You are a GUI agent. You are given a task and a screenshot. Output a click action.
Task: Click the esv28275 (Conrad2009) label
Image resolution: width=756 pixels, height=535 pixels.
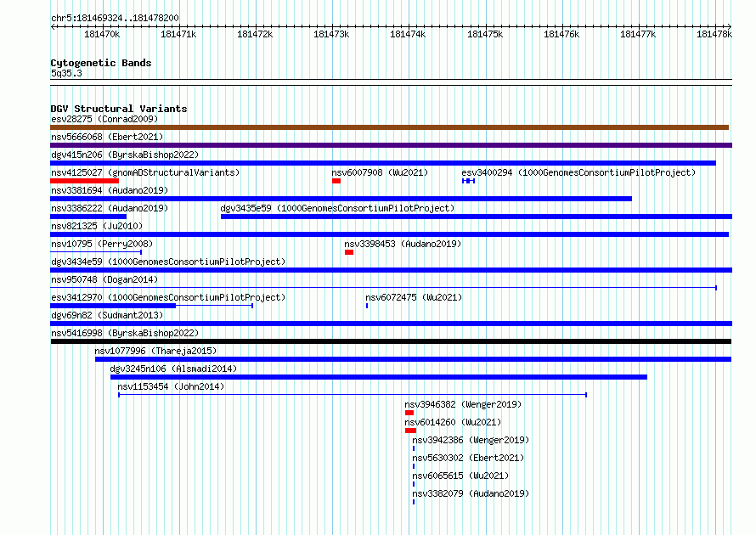pyautogui.click(x=104, y=119)
